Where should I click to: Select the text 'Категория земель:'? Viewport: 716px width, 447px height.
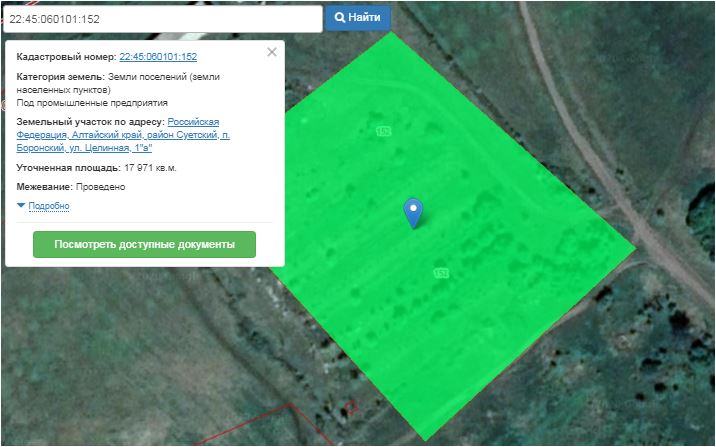61,77
